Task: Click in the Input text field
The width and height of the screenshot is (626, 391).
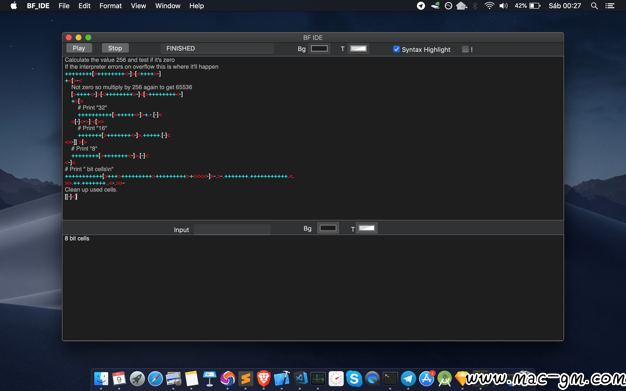Action: point(232,229)
